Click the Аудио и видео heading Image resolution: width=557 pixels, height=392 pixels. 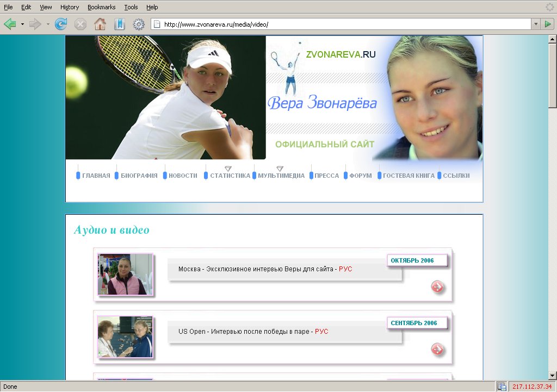pos(112,230)
